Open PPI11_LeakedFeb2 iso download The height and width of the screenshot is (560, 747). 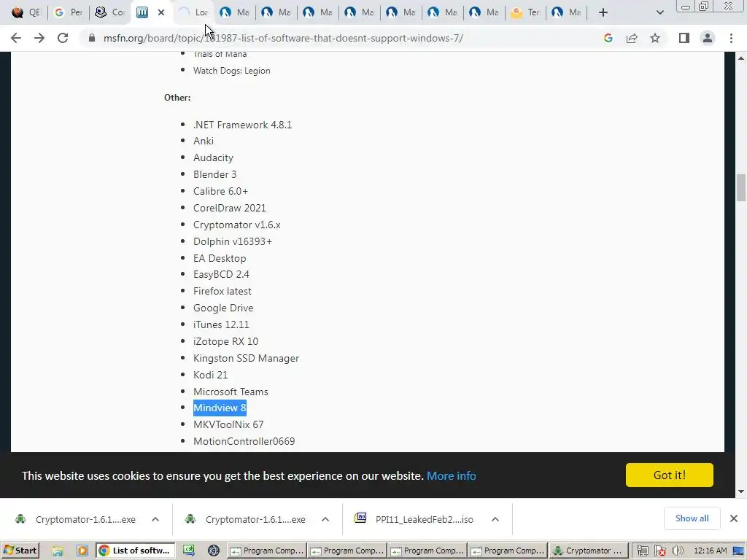[415, 519]
